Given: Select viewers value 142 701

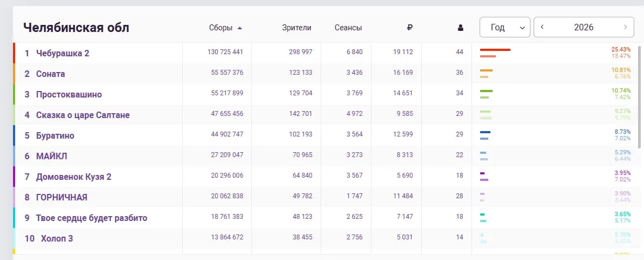Looking at the screenshot, I should pyautogui.click(x=301, y=114).
